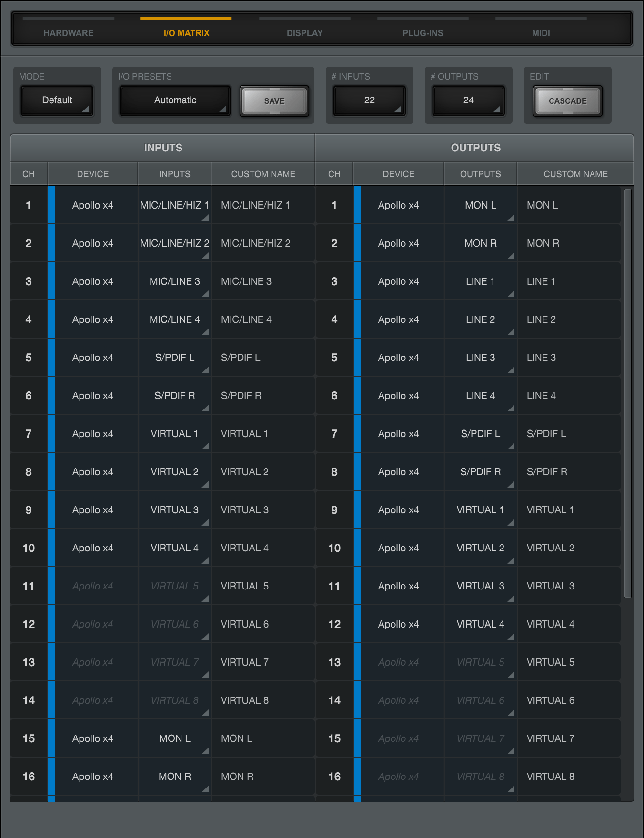Open the MODE Default dropdown
The image size is (644, 838).
57,100
